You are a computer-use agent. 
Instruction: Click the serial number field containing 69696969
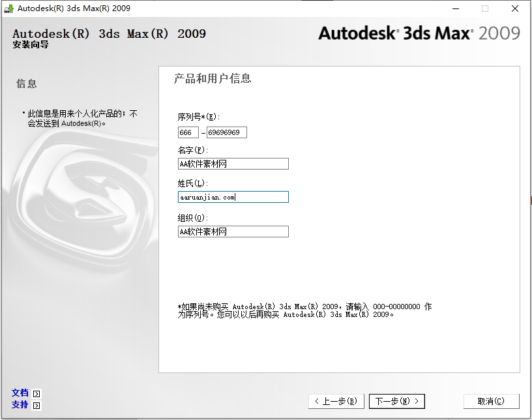(x=226, y=132)
